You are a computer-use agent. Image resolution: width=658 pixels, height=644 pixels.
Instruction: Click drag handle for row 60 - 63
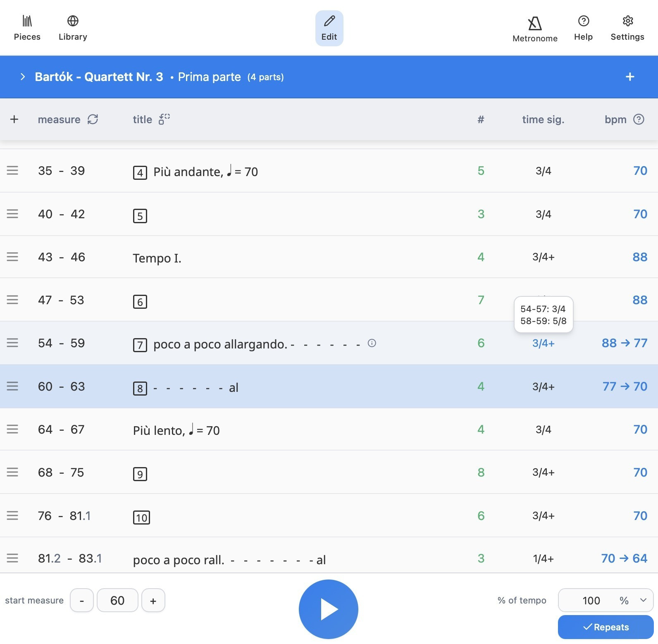point(12,386)
